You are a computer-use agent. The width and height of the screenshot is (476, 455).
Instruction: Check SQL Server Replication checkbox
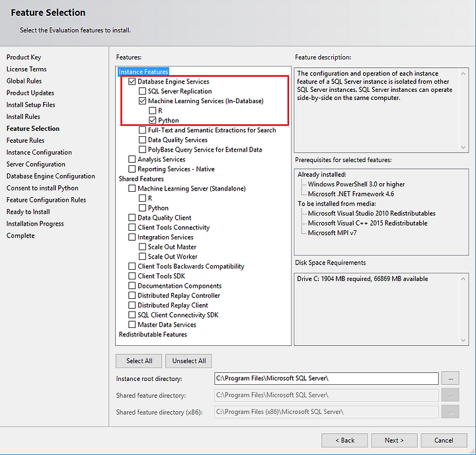142,91
